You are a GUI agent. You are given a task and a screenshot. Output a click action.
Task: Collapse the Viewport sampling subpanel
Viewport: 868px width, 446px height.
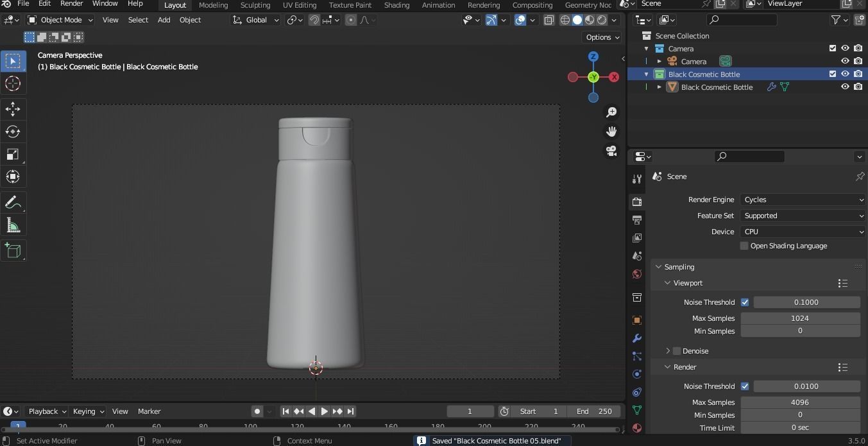pos(668,283)
